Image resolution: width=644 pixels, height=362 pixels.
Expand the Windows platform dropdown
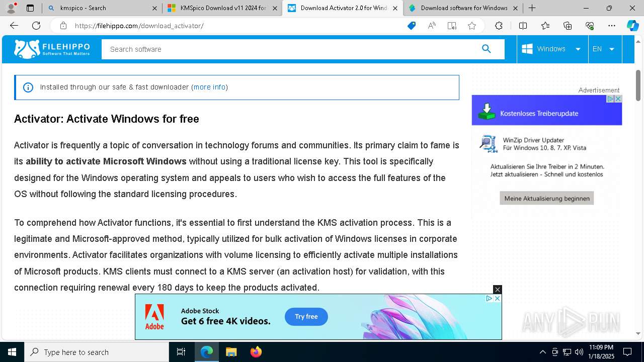578,49
